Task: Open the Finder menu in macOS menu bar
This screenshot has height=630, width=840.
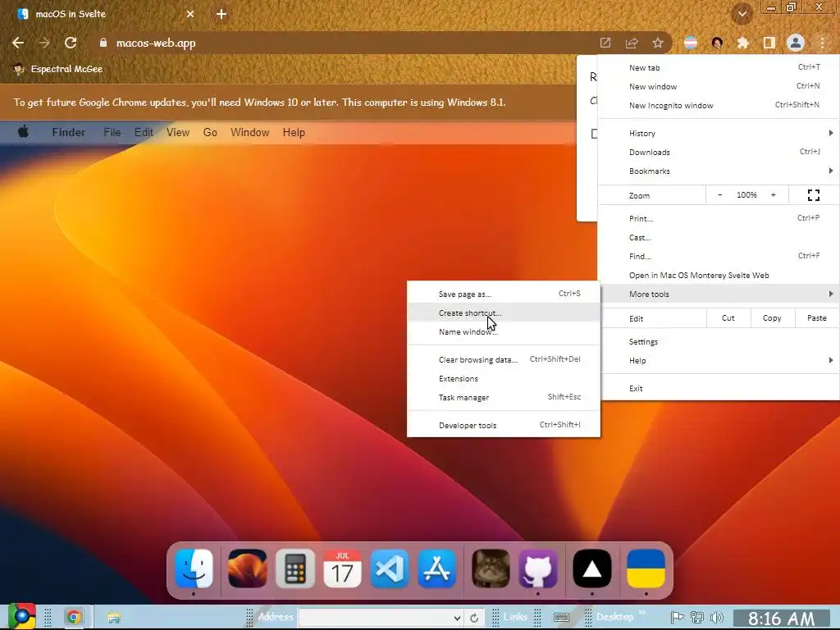Action: [68, 132]
